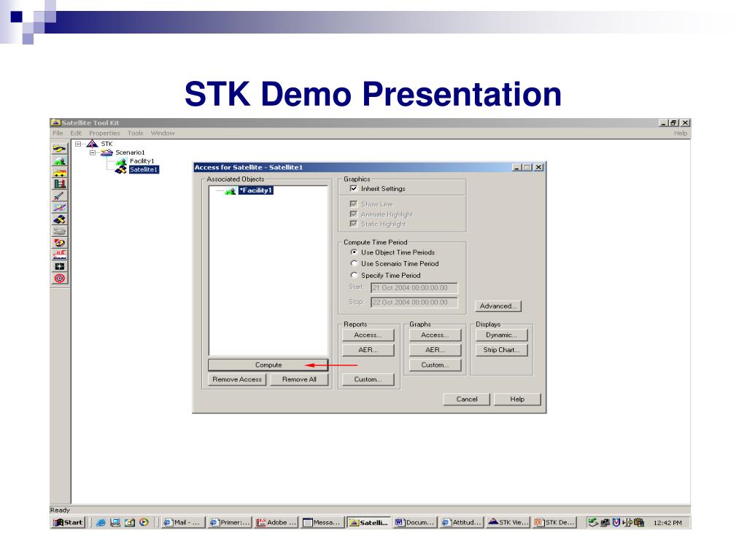Screen dimensions: 747x560
Task: Click the Start time input field
Action: [x=414, y=288]
